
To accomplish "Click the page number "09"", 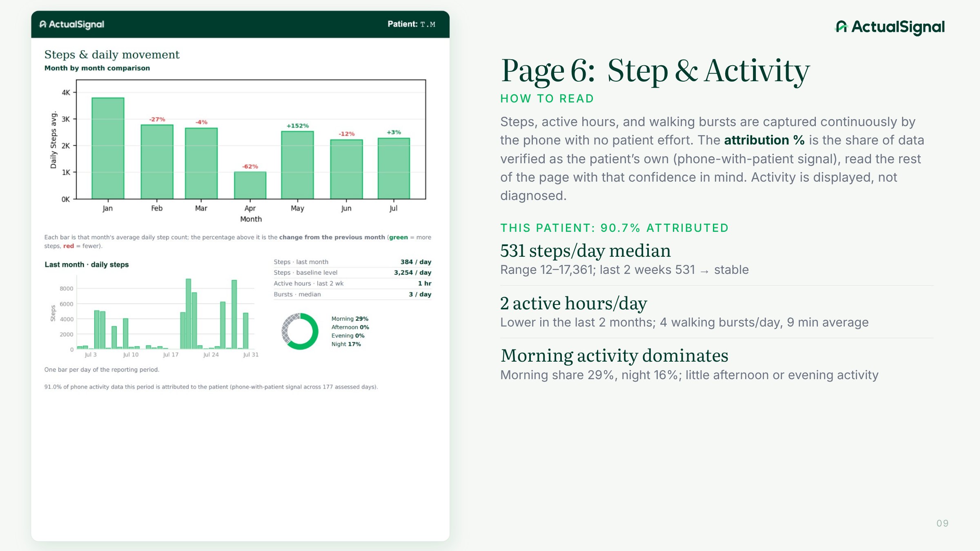I will 942,523.
